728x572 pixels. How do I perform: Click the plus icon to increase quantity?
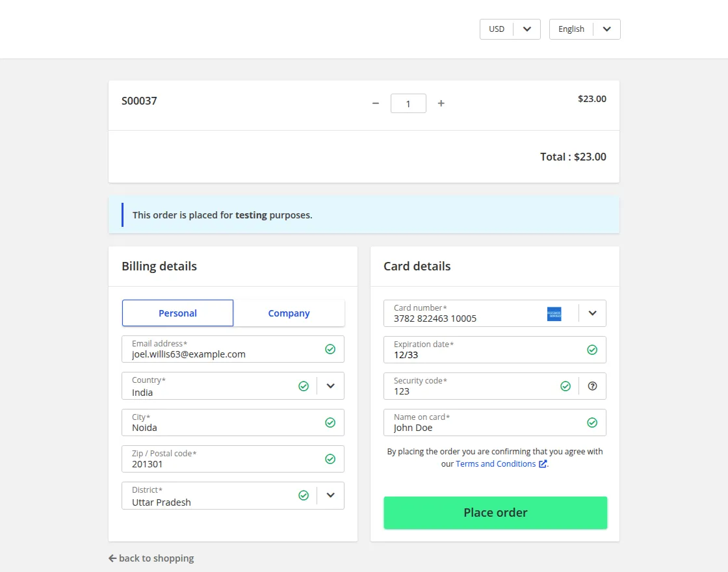click(441, 103)
